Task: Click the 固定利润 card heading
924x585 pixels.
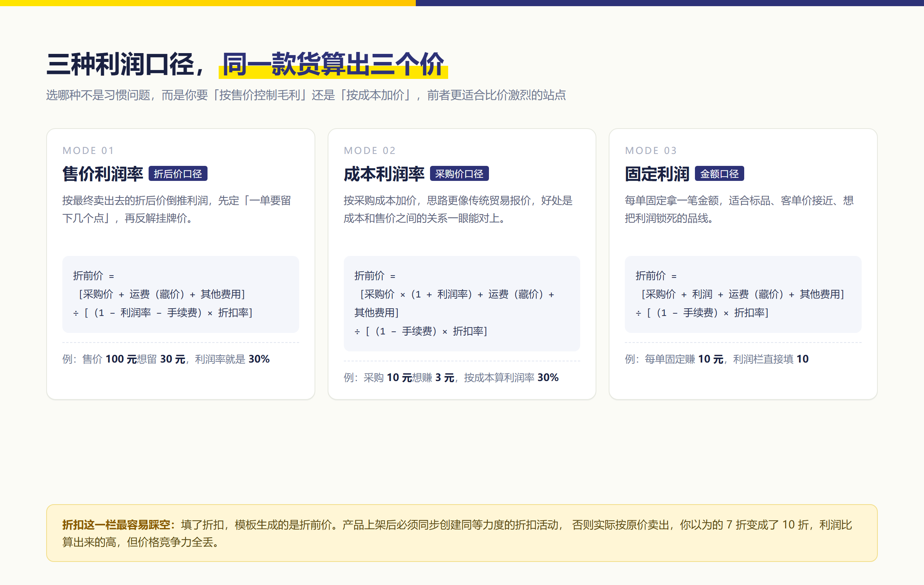Action: 657,174
